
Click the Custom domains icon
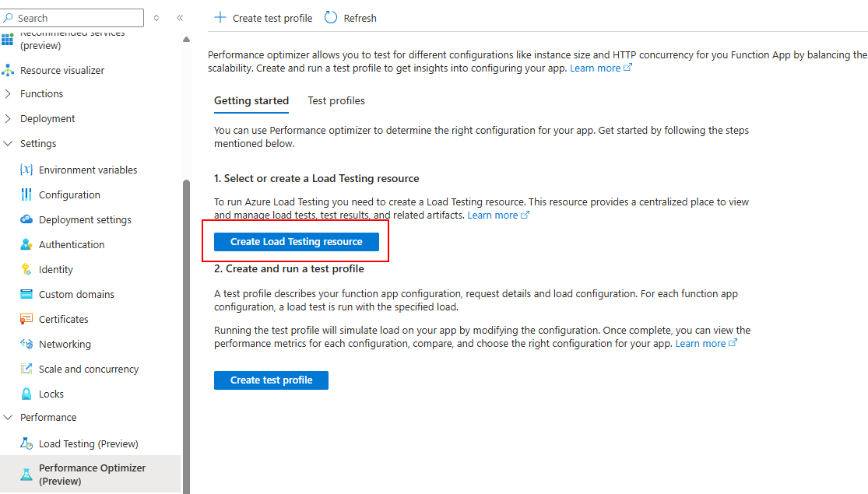(x=26, y=294)
